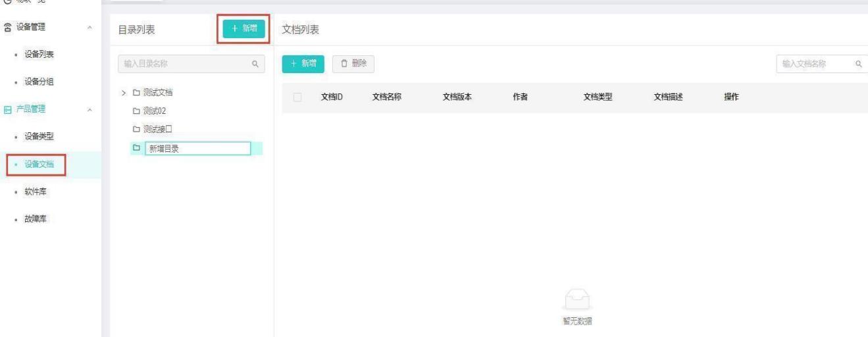Click the folder icon beside 测试接口
This screenshot has width=868, height=337.
(136, 129)
